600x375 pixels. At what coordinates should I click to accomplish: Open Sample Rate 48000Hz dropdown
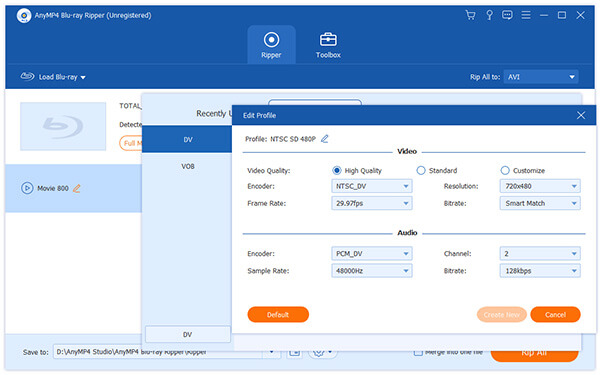coord(372,271)
